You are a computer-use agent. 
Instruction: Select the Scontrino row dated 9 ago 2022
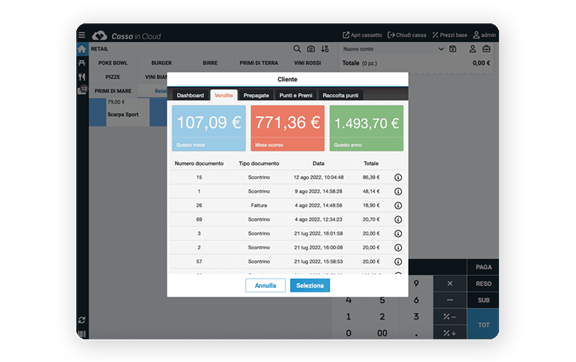coord(287,191)
